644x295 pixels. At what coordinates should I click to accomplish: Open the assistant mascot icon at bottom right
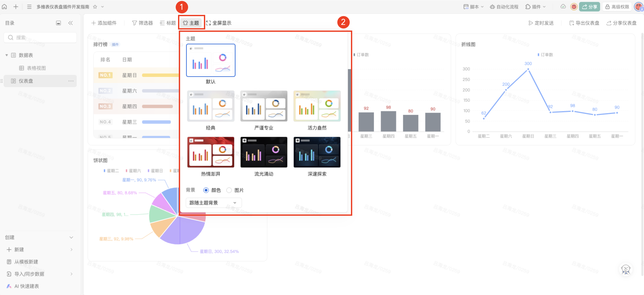point(626,270)
